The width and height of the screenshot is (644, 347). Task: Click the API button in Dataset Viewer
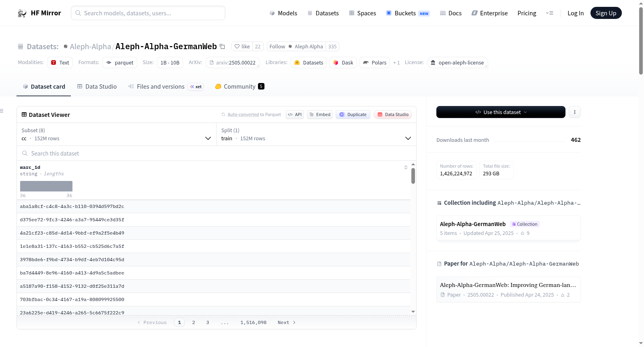coord(295,114)
